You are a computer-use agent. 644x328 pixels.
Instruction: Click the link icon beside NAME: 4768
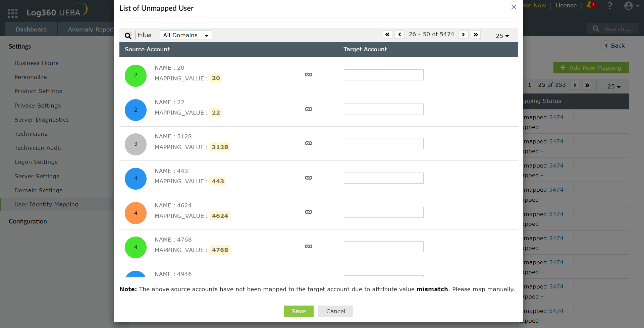tap(308, 246)
